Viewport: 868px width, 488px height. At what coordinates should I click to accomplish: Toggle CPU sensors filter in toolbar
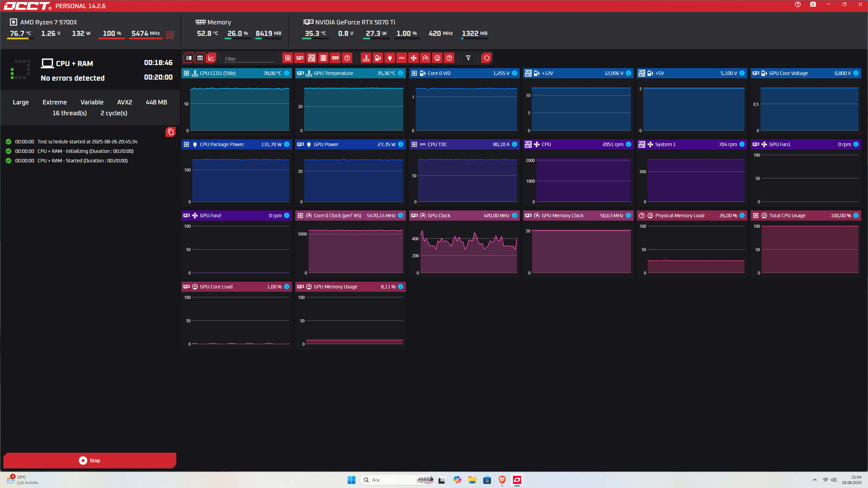(288, 58)
